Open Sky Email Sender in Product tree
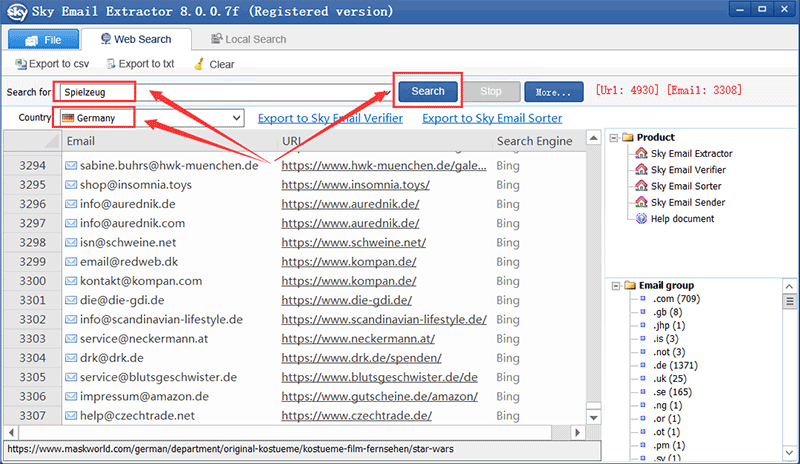Viewport: 800px width, 464px height. (x=688, y=203)
